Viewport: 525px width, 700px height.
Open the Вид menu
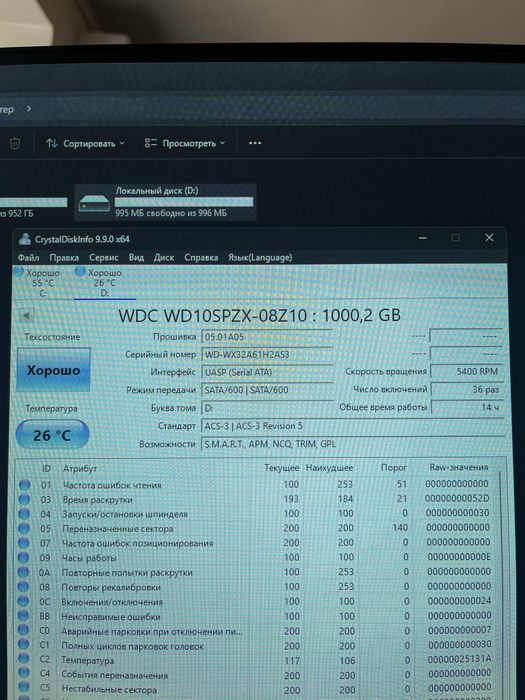[x=136, y=258]
